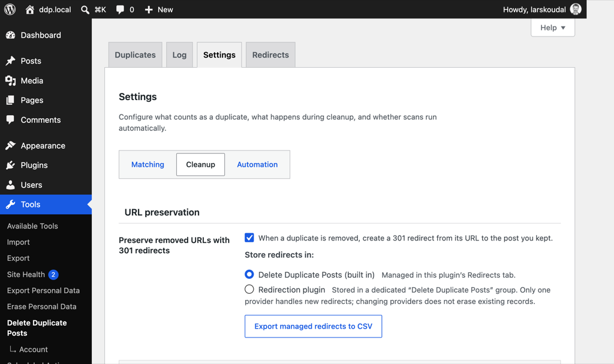
Task: Click the Posts pin icon
Action: (x=11, y=61)
